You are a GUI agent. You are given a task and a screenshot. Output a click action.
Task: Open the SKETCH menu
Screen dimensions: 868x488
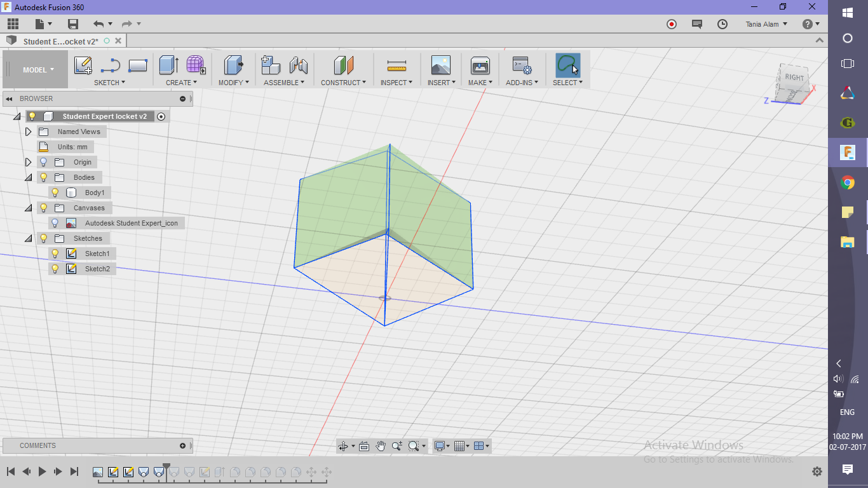109,83
